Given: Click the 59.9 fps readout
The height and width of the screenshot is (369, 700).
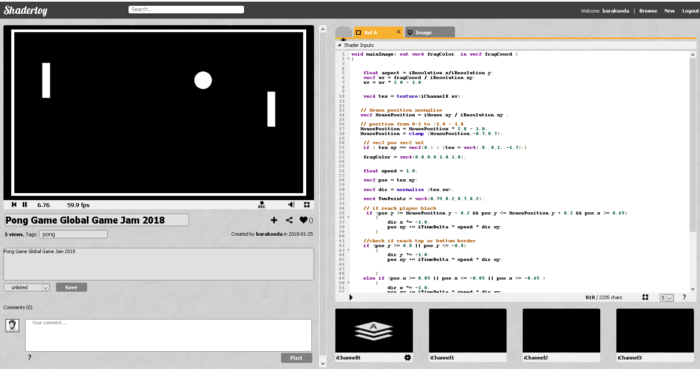Looking at the screenshot, I should coord(78,205).
